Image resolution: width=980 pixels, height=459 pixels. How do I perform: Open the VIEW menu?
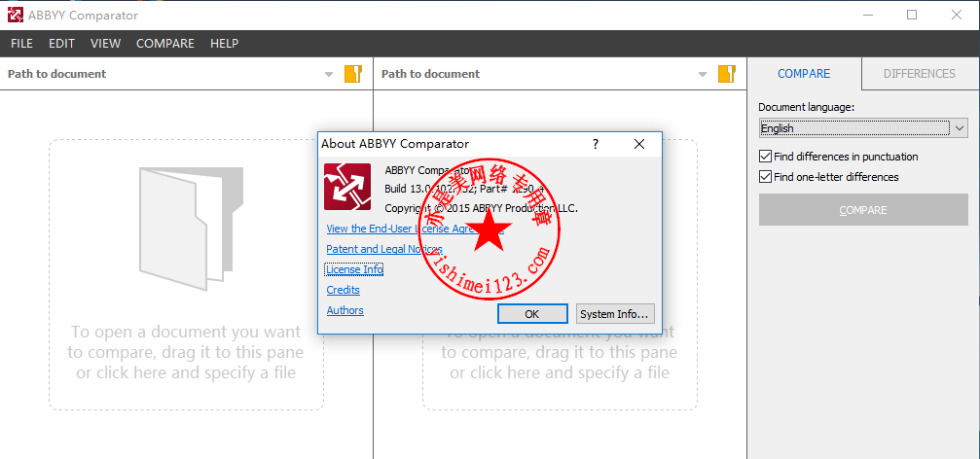coord(106,44)
